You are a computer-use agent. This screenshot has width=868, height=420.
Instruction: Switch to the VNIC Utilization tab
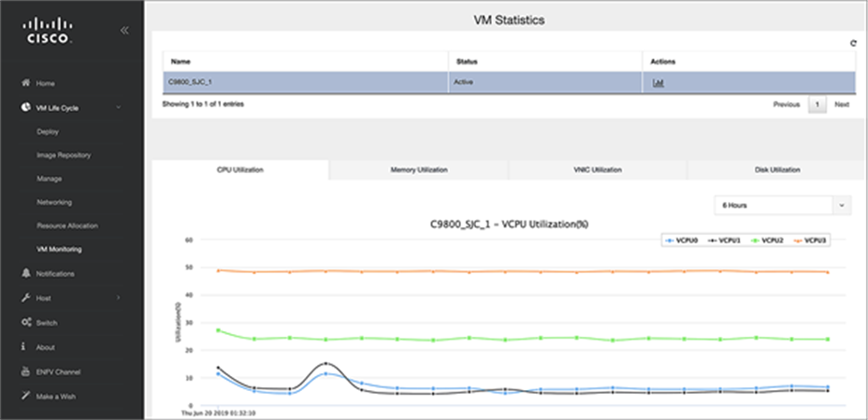[598, 170]
